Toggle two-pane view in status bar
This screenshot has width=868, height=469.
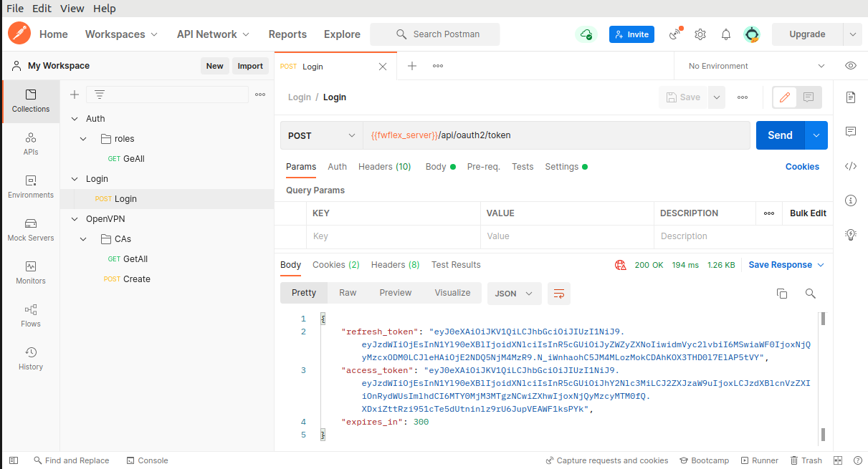coord(838,460)
